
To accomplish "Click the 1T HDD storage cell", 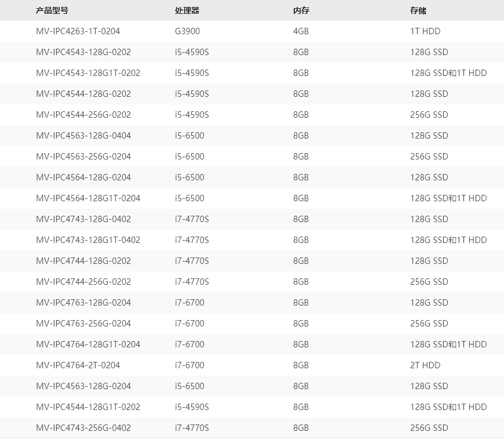I will coord(425,31).
